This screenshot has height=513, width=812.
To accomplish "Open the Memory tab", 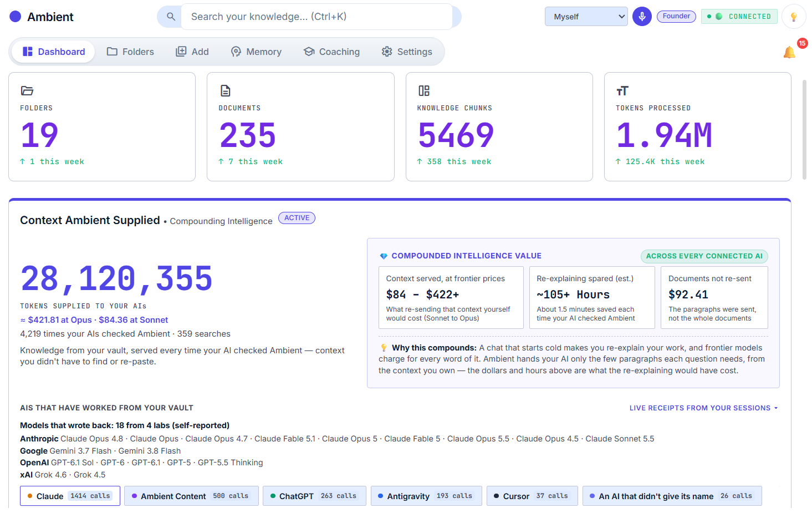I will click(x=256, y=52).
